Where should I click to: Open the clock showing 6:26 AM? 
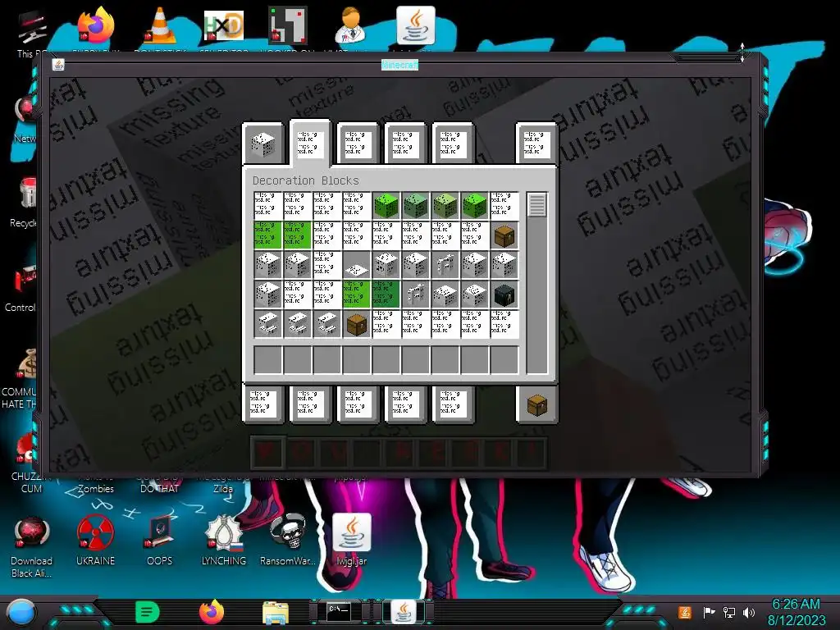click(796, 612)
